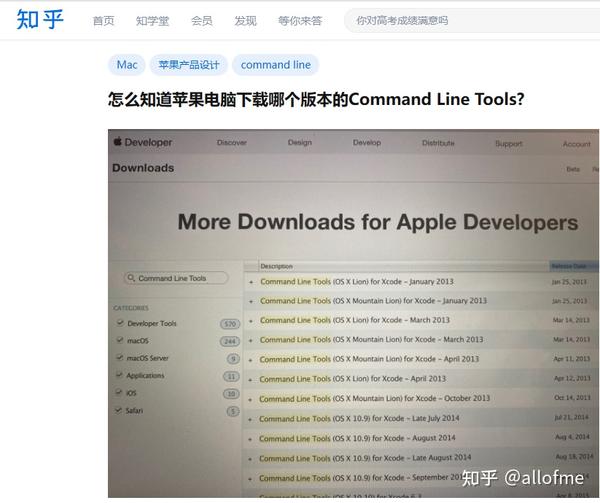The width and height of the screenshot is (600, 503).
Task: Toggle the Safari category checkbox
Action: tap(119, 410)
